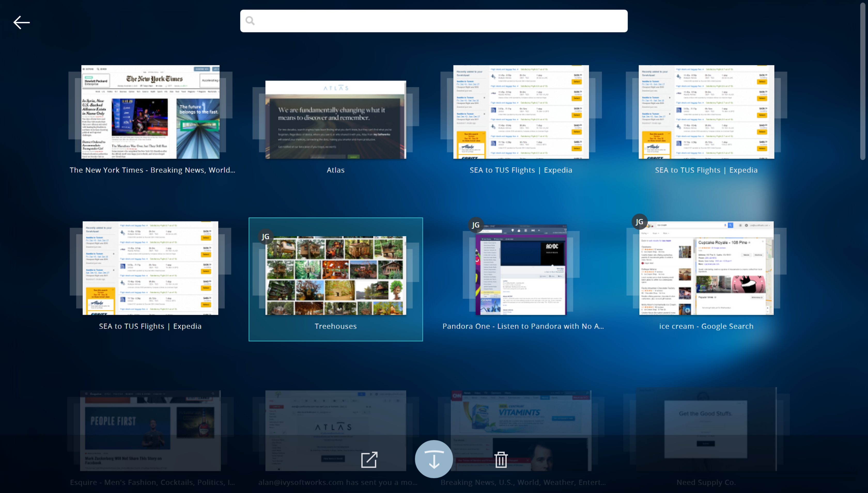Click the open-in-new-window icon
868x493 pixels.
coord(369,459)
